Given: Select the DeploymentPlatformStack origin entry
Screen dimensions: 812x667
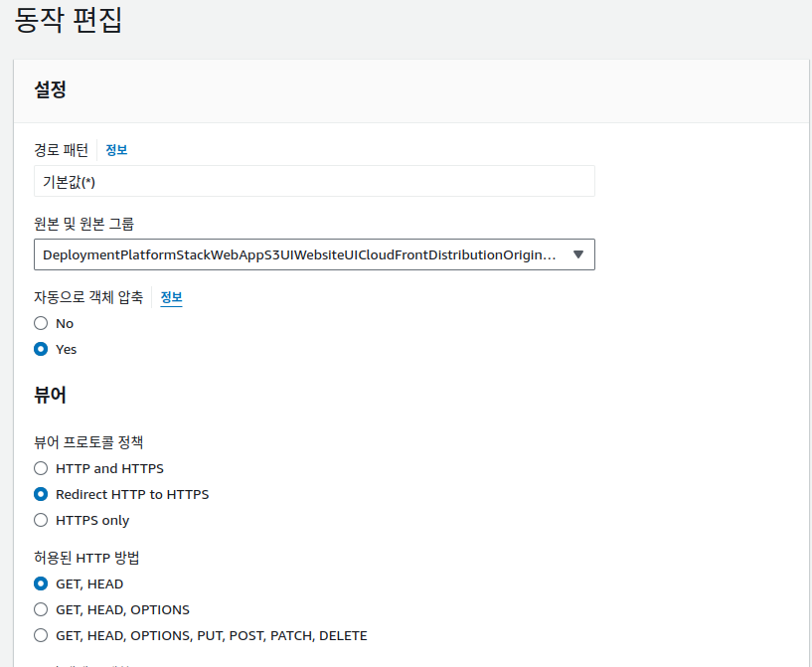Looking at the screenshot, I should coord(298,254).
